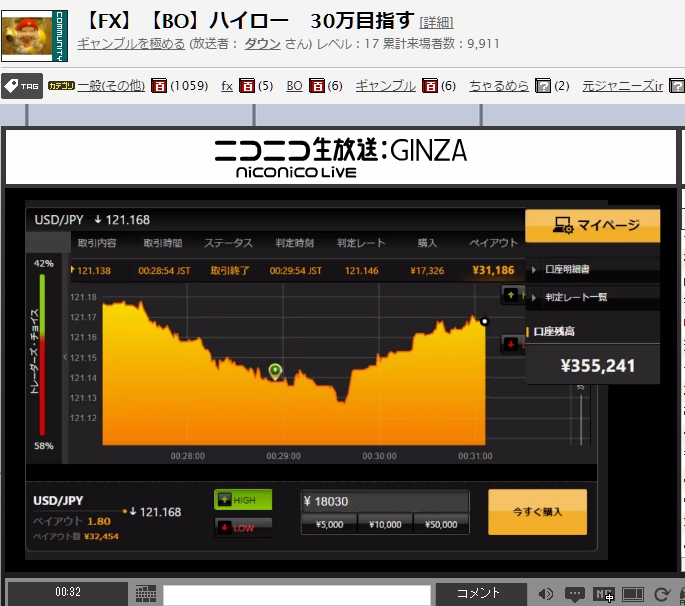Click the green up-arrow chart button
The image size is (685, 606).
coord(511,295)
